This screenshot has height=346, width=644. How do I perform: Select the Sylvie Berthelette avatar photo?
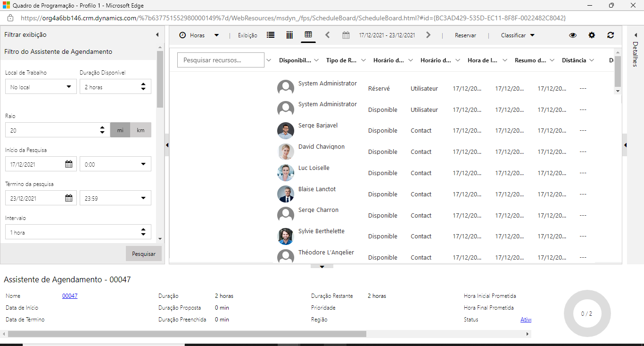286,236
